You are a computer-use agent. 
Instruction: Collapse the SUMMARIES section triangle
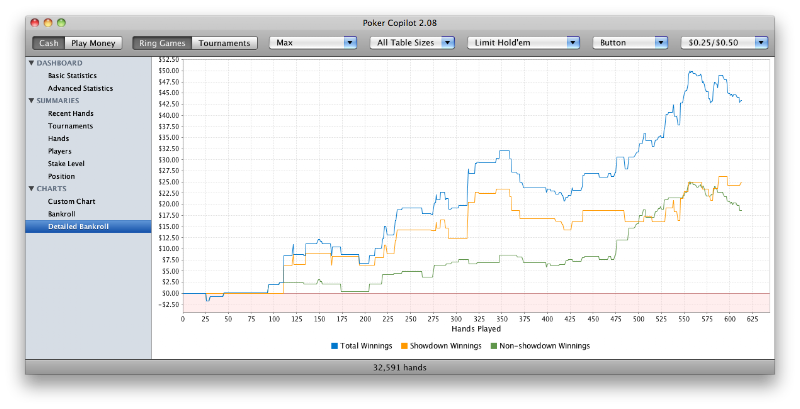(x=31, y=100)
